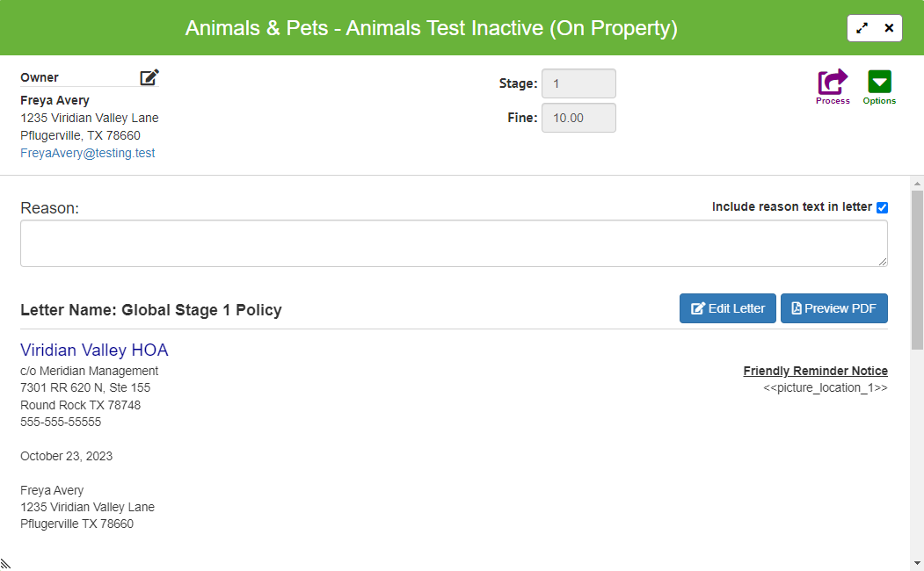
Task: Click the Viridian Valley HOA heading
Action: 94,351
